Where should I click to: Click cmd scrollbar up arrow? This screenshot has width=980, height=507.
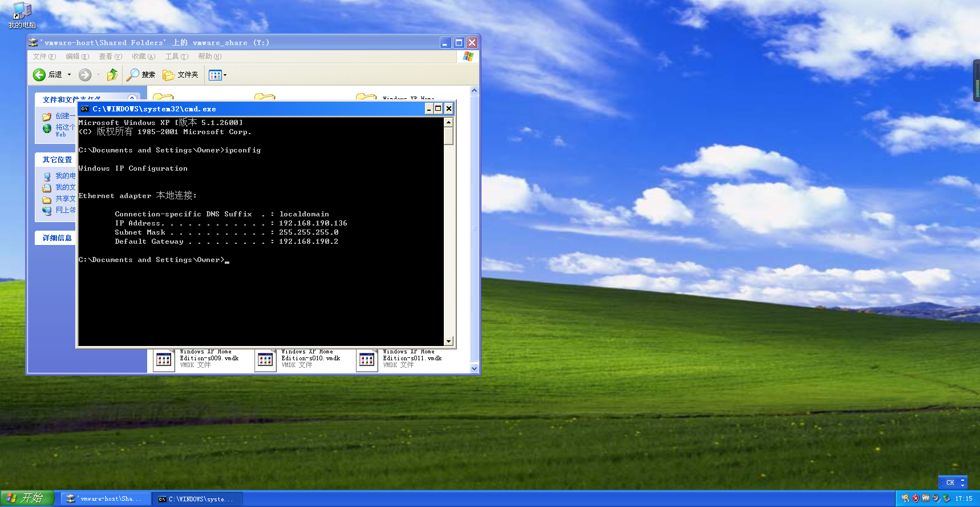coord(448,122)
